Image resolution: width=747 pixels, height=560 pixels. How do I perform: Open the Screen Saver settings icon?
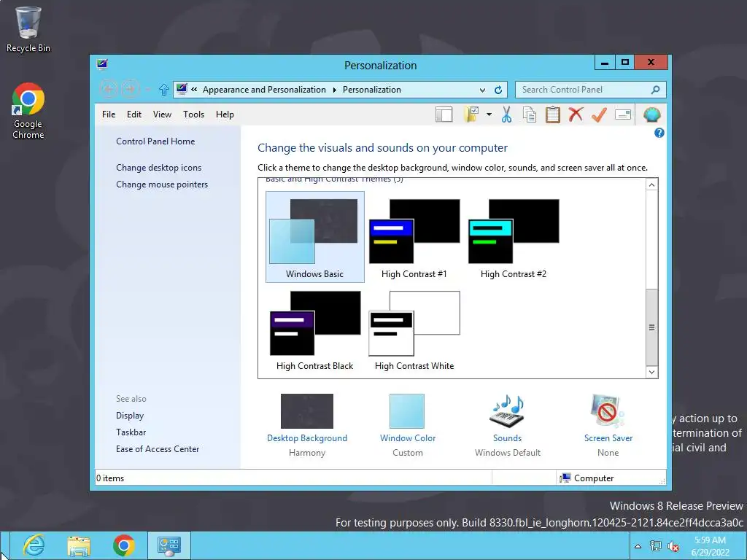coord(608,411)
